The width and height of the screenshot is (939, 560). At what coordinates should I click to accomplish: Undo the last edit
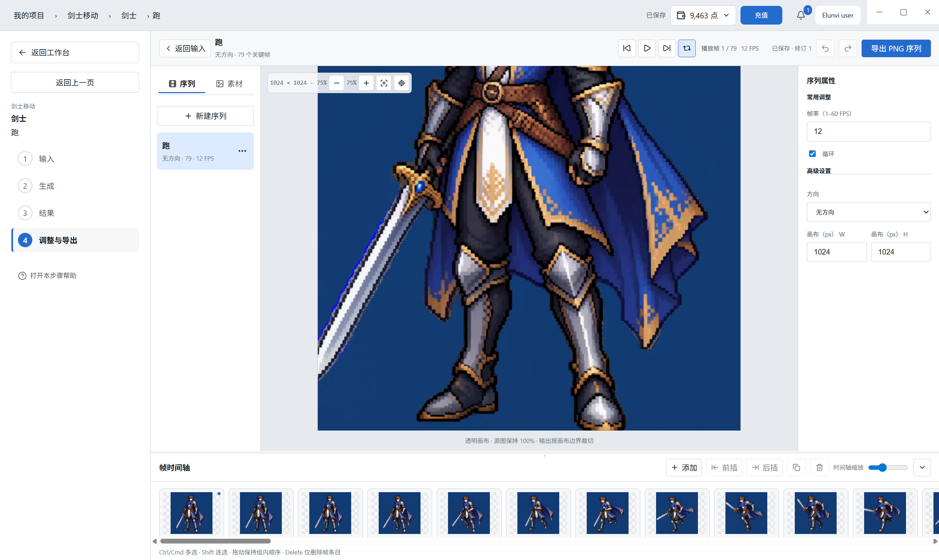coord(825,48)
